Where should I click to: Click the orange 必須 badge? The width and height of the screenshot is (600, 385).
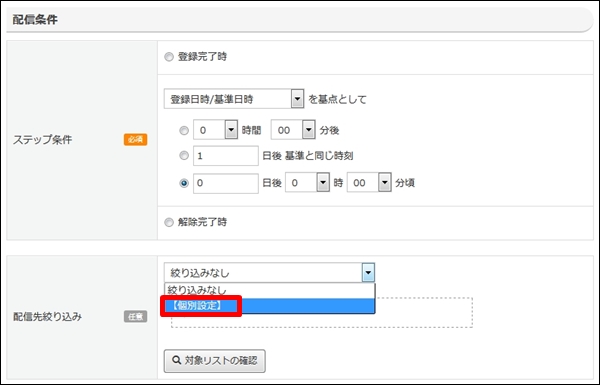click(135, 140)
